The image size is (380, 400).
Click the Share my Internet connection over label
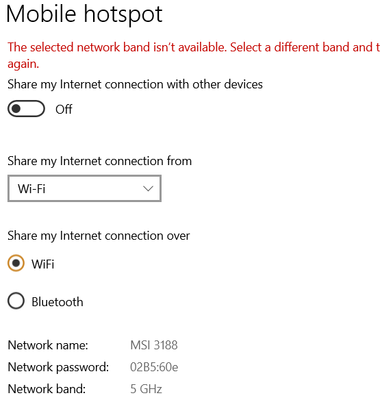(x=99, y=236)
